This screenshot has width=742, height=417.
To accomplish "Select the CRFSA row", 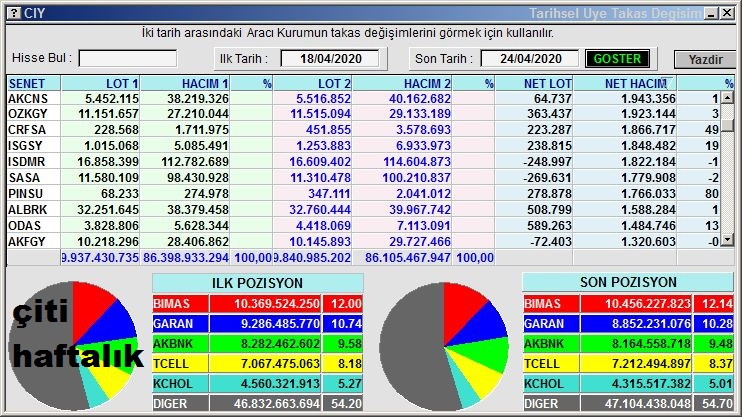I will (363, 130).
